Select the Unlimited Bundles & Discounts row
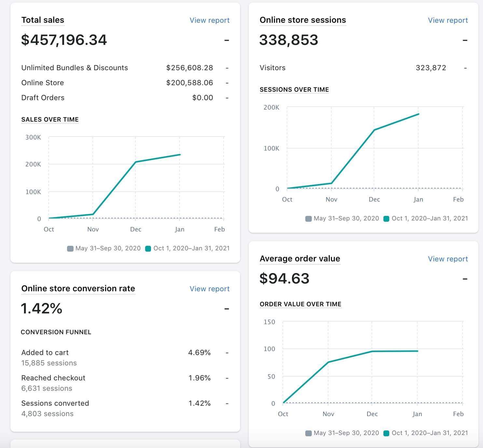Viewport: 483px width, 448px height. [x=75, y=68]
